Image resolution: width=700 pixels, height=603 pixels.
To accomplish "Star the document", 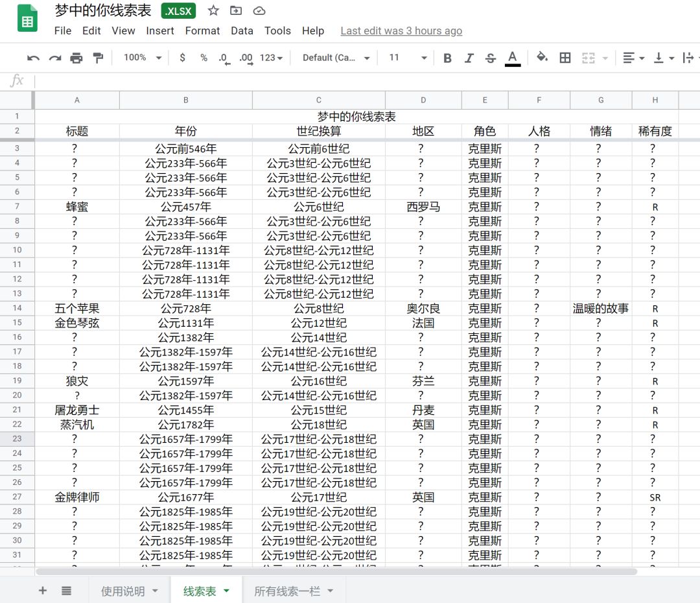I will click(213, 11).
